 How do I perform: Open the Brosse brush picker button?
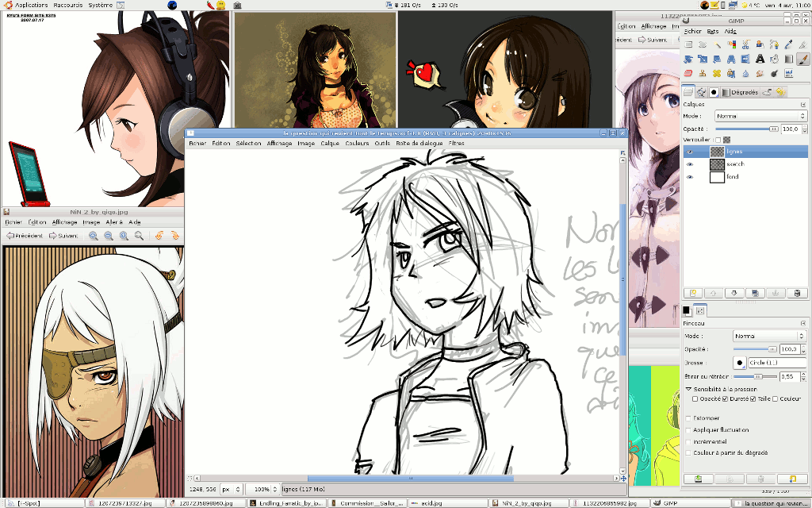[x=740, y=362]
